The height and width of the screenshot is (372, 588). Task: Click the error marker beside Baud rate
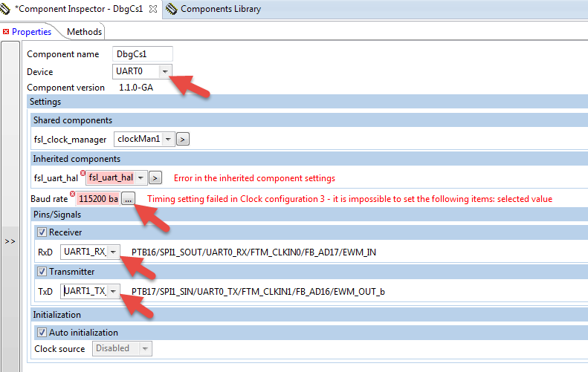click(x=72, y=194)
